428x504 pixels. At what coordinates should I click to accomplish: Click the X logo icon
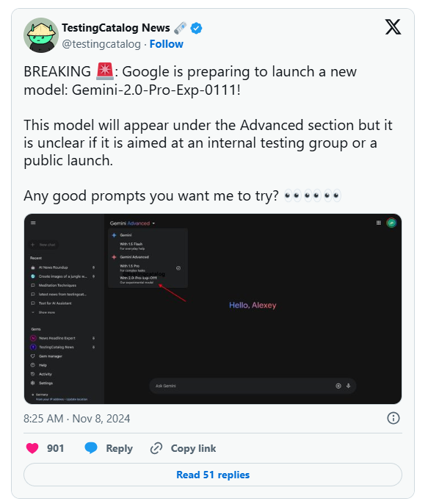[x=393, y=26]
